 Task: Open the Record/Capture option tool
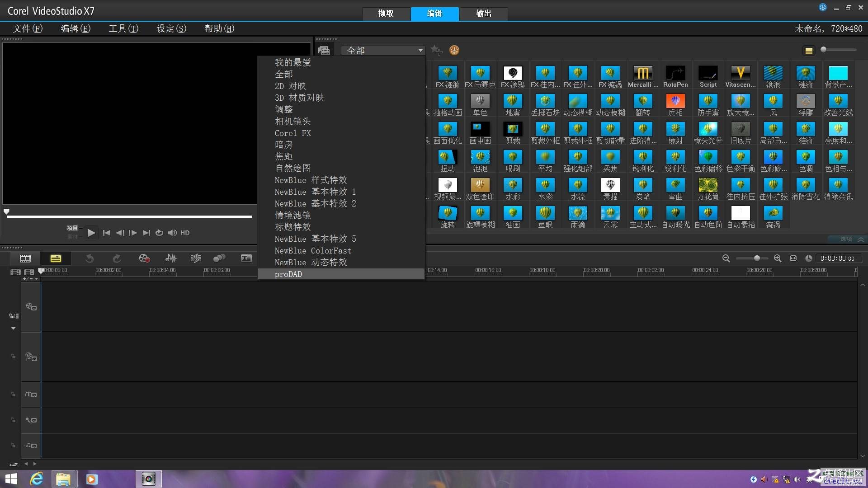point(144,258)
